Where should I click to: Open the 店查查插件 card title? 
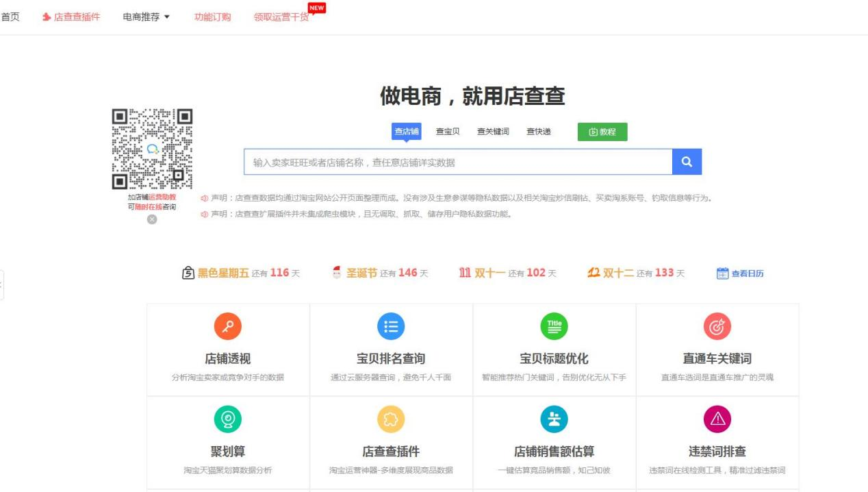(391, 452)
